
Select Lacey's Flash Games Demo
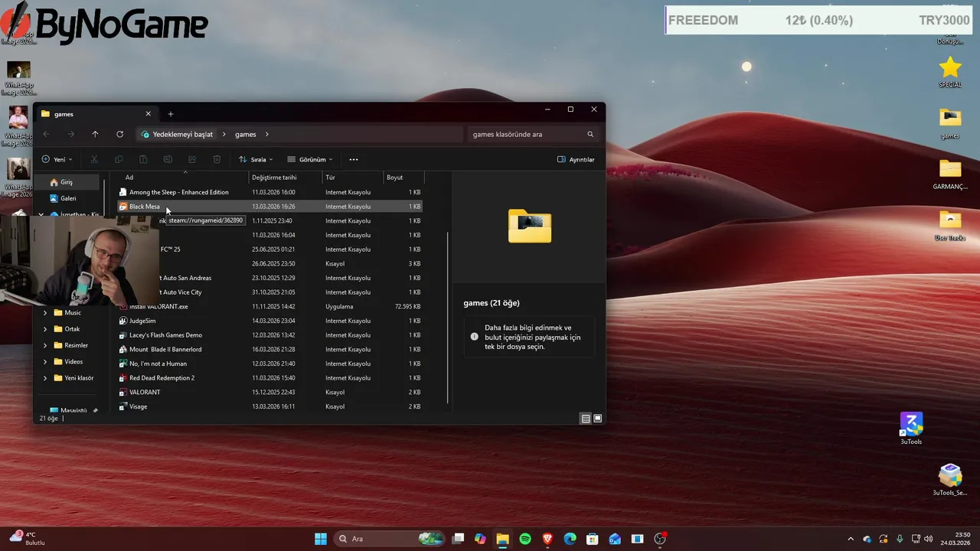(x=269, y=335)
